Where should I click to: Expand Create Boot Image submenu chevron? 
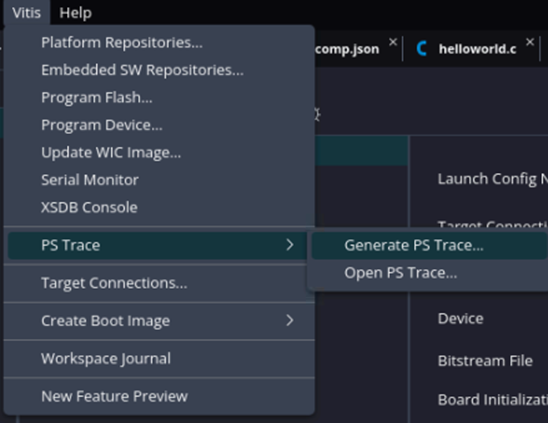pyautogui.click(x=290, y=320)
